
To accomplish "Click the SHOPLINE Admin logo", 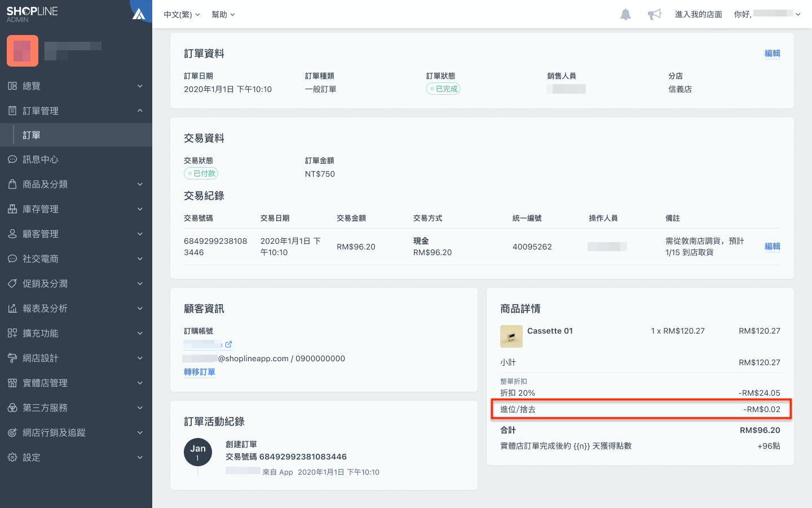I will click(32, 14).
